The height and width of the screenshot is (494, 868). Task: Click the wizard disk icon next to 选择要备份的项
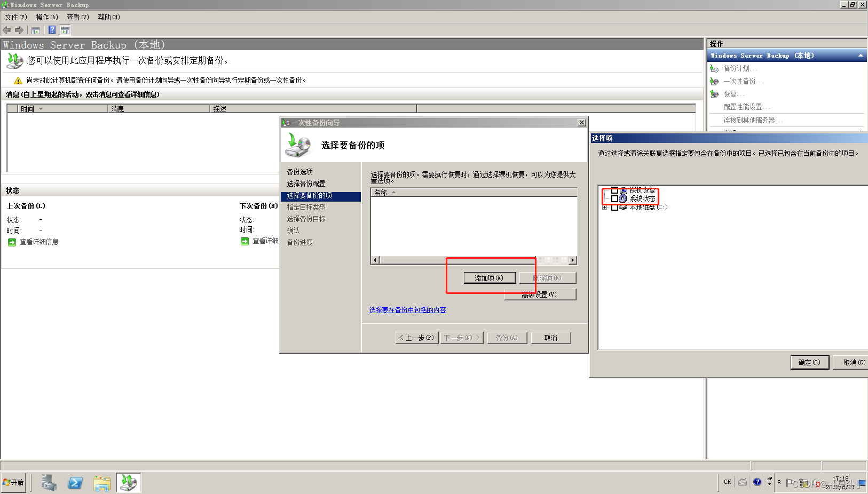tap(298, 145)
